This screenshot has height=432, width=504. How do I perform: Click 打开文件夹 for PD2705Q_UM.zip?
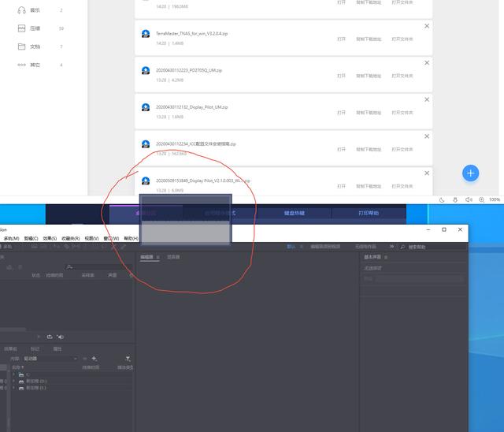pyautogui.click(x=402, y=76)
